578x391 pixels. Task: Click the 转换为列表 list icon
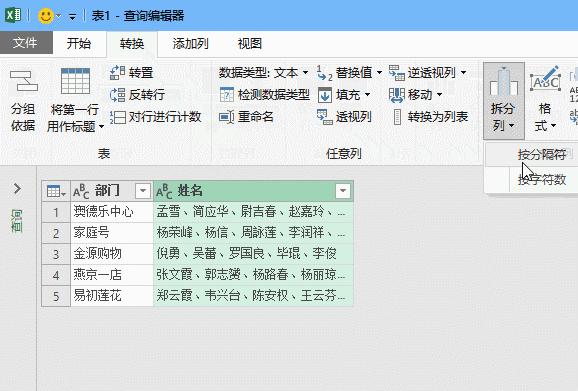[x=397, y=117]
